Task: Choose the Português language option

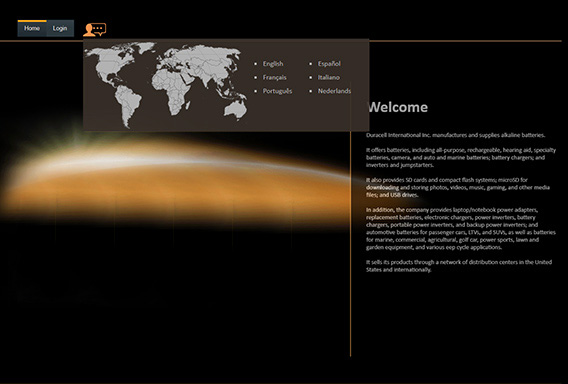Action: click(x=277, y=91)
